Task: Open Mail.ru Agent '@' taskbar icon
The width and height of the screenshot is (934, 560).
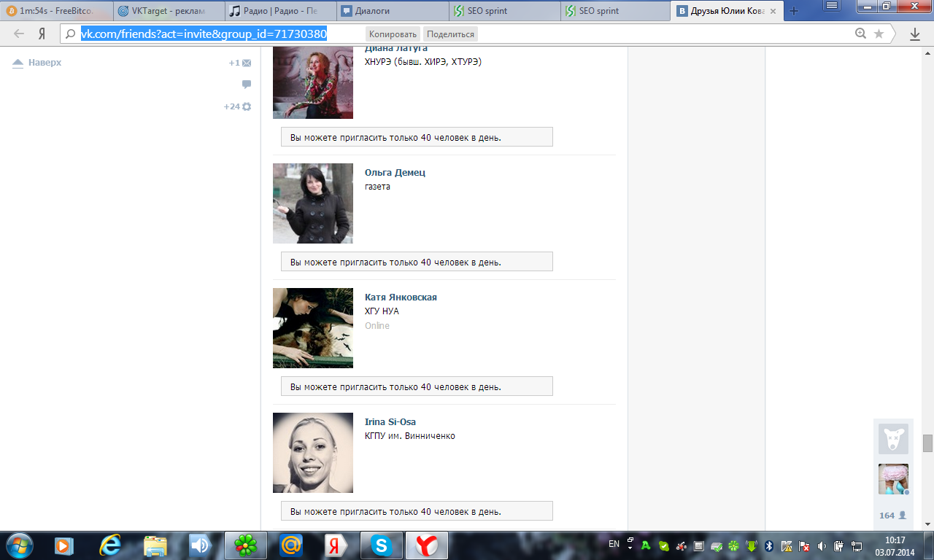Action: tap(291, 545)
